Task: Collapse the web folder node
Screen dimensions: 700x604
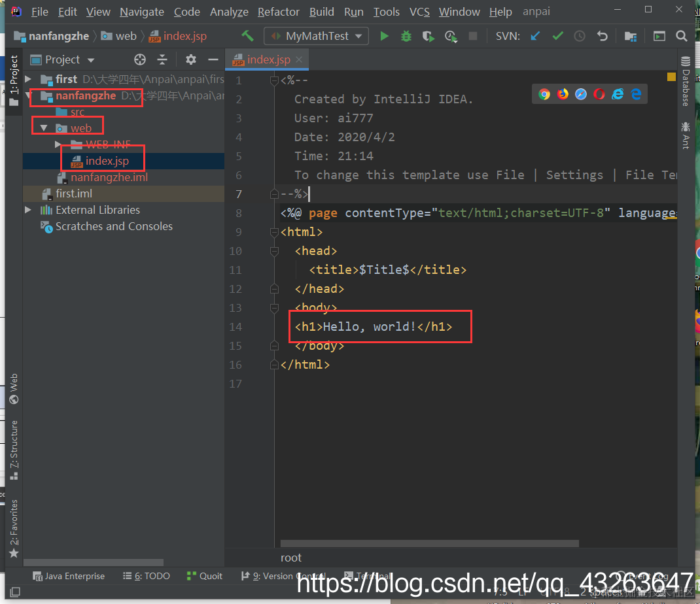Action: pyautogui.click(x=44, y=128)
